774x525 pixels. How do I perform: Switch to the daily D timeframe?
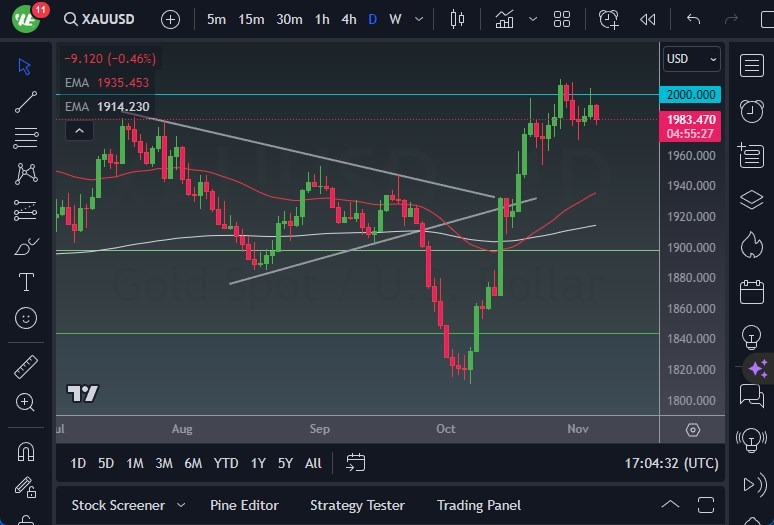373,19
